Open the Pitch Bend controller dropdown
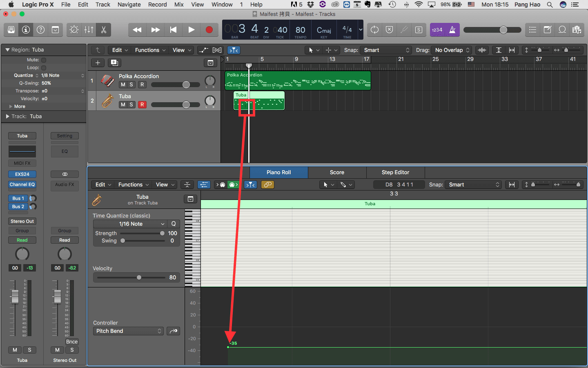This screenshot has height=368, width=588. click(x=128, y=331)
